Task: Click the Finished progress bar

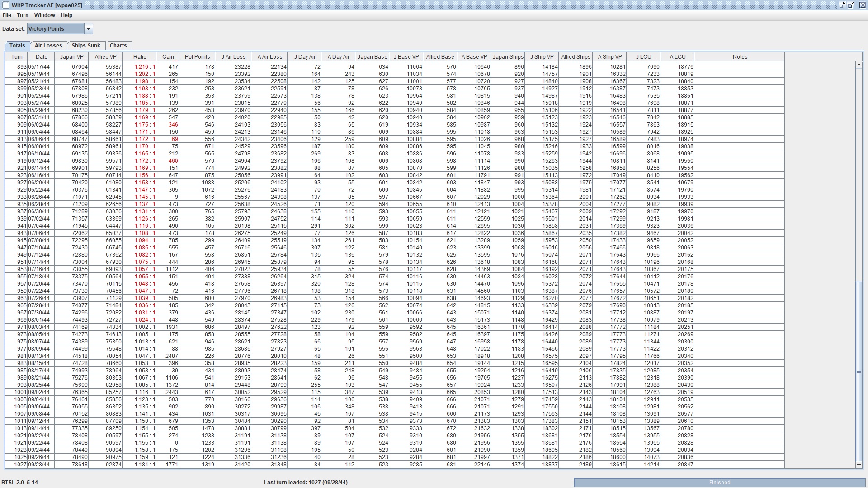Action: point(719,483)
